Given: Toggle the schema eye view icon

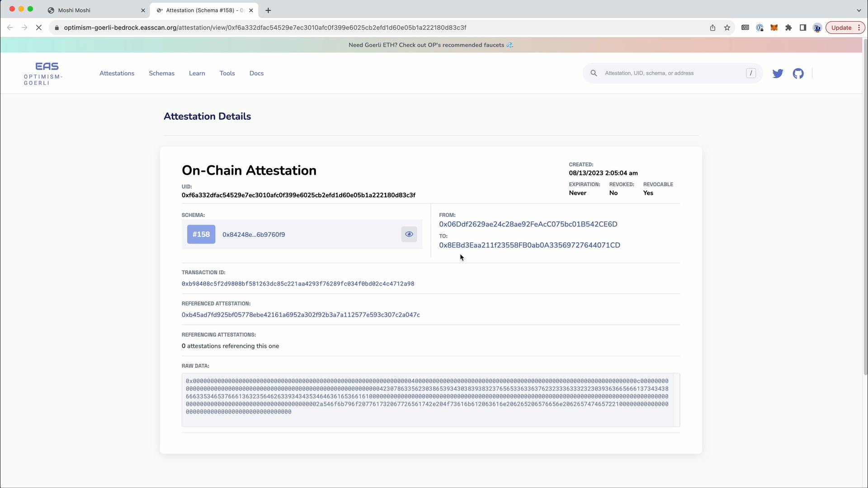Looking at the screenshot, I should 409,234.
